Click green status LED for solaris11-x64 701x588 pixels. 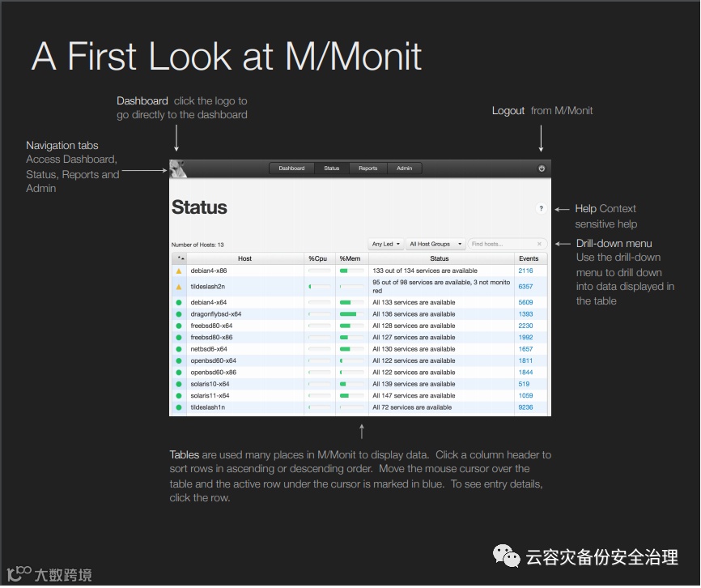pos(179,396)
